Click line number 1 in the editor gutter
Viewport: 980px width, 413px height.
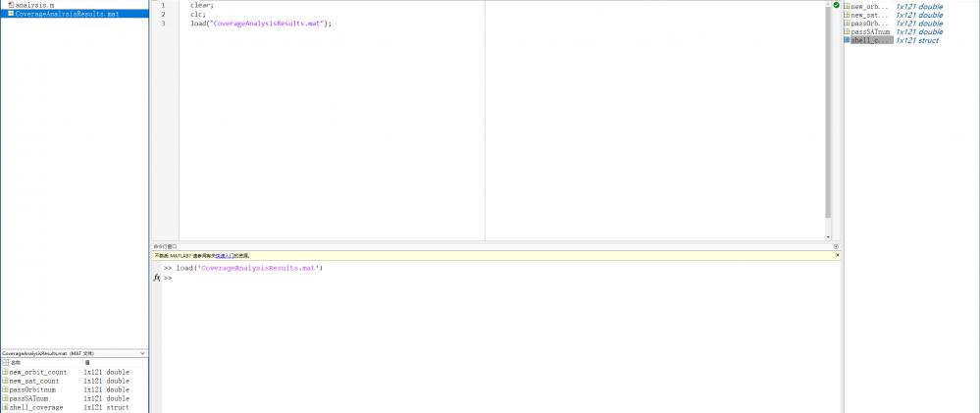click(x=163, y=6)
